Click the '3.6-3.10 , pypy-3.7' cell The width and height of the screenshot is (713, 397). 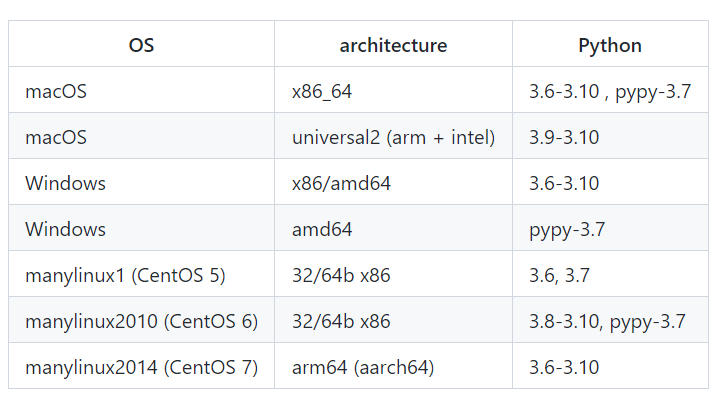click(x=610, y=90)
